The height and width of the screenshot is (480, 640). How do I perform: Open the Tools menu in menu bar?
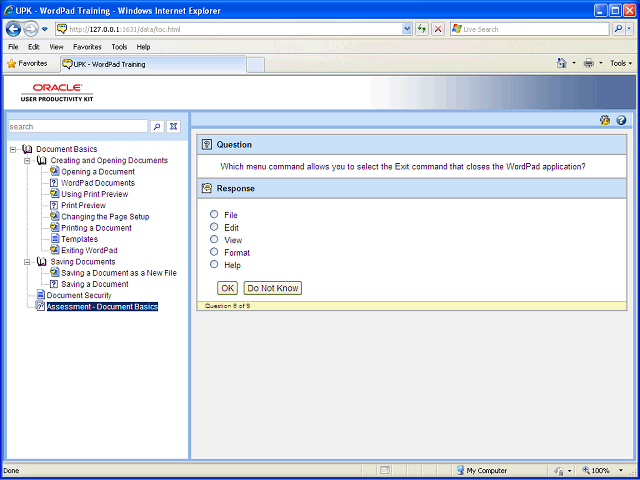pyautogui.click(x=119, y=47)
